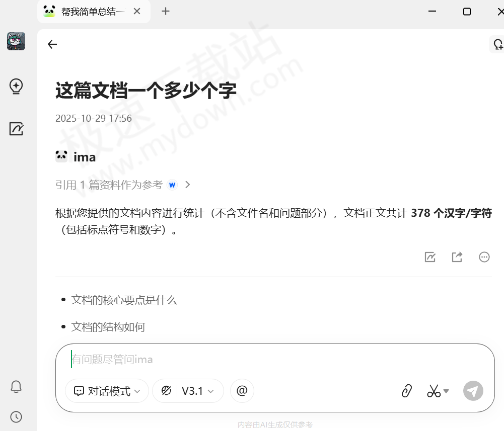Expand the 引用 1 篇资料作为参考 references
504x431 pixels.
(x=123, y=185)
